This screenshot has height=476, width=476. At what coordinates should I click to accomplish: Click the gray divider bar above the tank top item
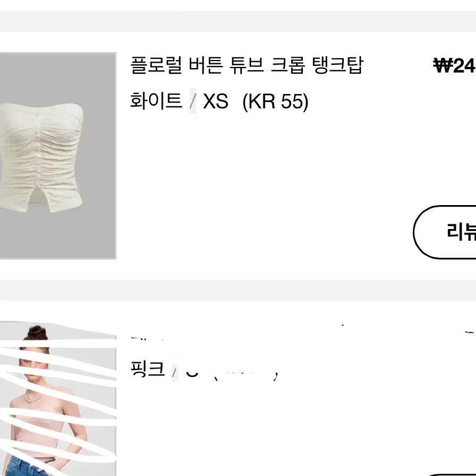[x=238, y=21]
